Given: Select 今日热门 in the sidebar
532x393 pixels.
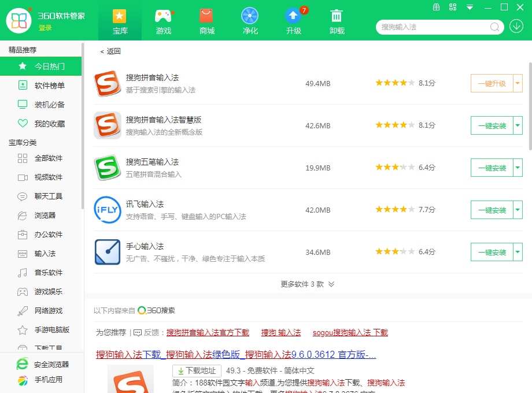Looking at the screenshot, I should pos(40,66).
